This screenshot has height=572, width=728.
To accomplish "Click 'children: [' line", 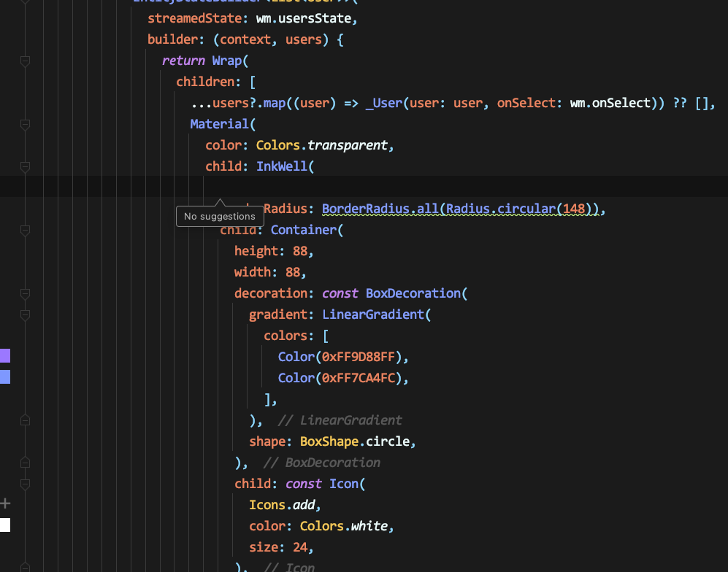I will pyautogui.click(x=216, y=82).
